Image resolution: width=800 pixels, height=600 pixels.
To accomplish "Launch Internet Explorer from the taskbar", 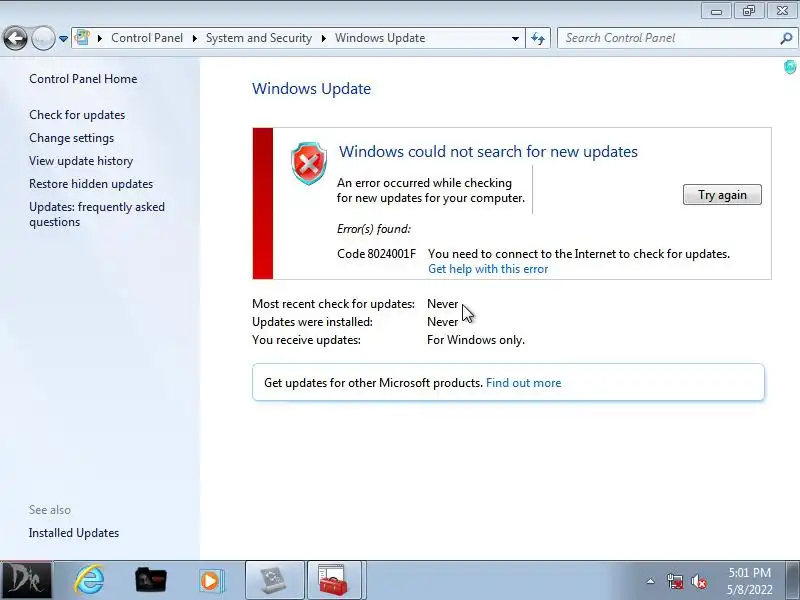I will [x=89, y=580].
